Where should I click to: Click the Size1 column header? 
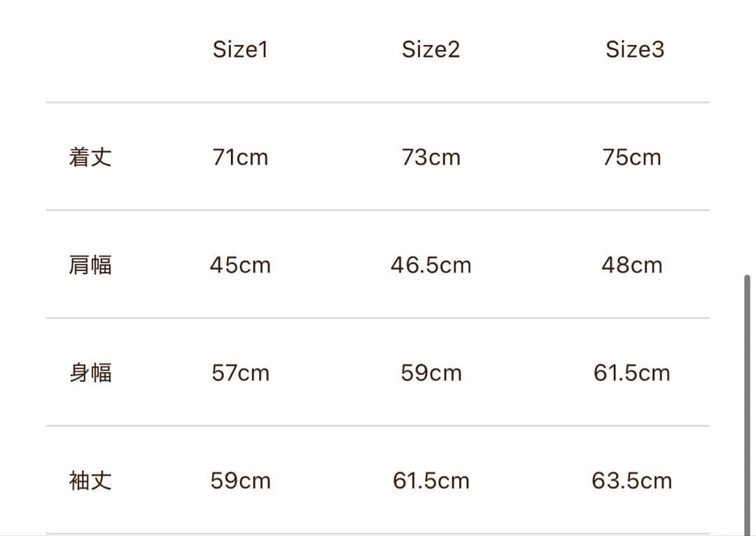(x=240, y=50)
